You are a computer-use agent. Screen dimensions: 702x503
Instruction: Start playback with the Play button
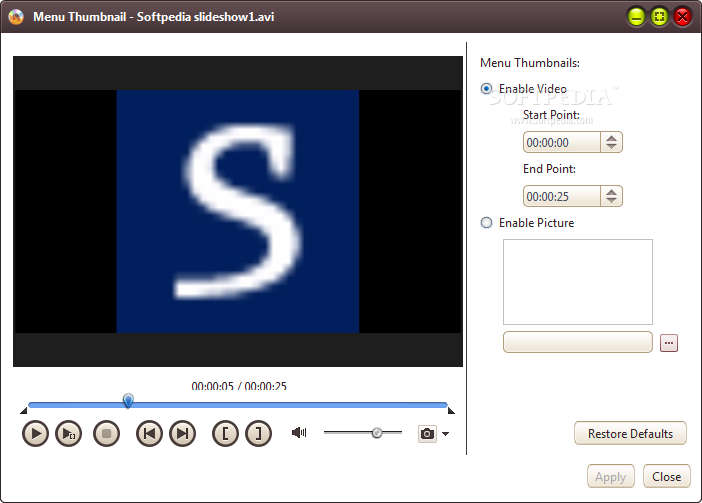click(35, 434)
